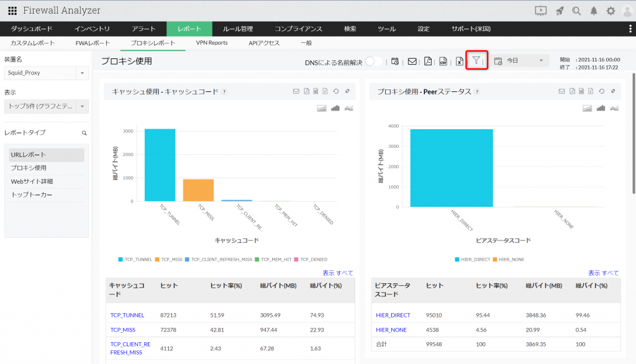Open help for キャッシュコード widget
This screenshot has width=636, height=364.
224,92
